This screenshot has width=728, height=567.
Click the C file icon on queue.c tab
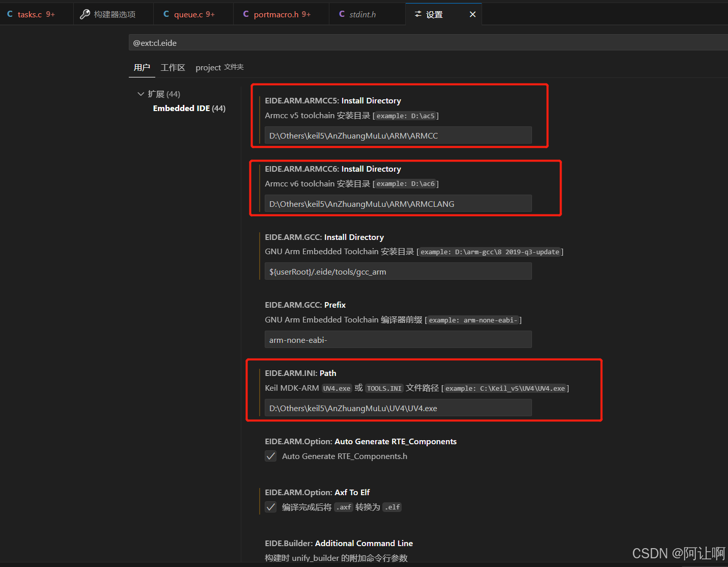[166, 14]
